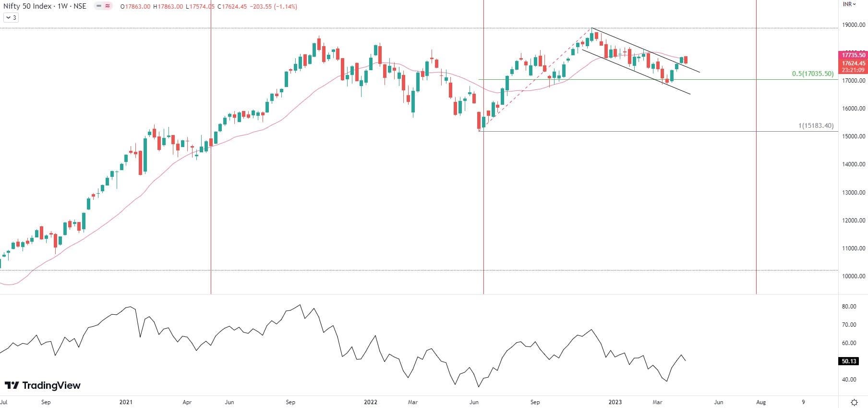Screen dimensions: 868x408
Task: Click the 10000.00 level on price scale
Action: click(854, 276)
